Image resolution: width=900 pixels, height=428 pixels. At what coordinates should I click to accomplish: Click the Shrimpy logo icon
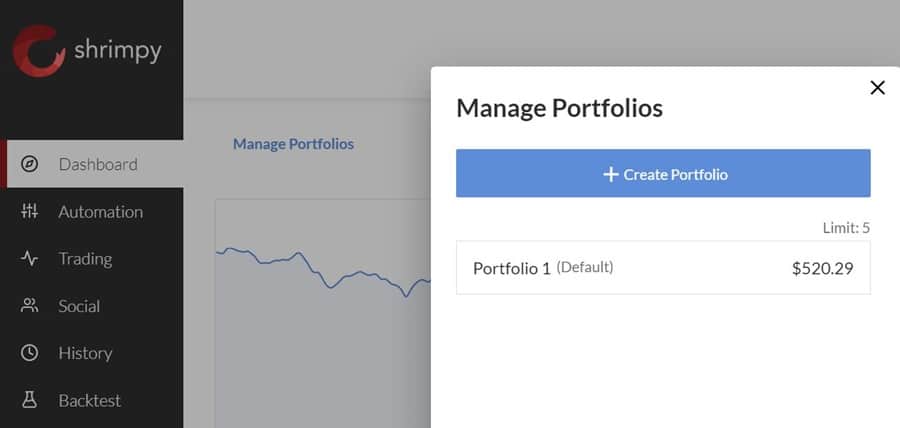click(39, 50)
